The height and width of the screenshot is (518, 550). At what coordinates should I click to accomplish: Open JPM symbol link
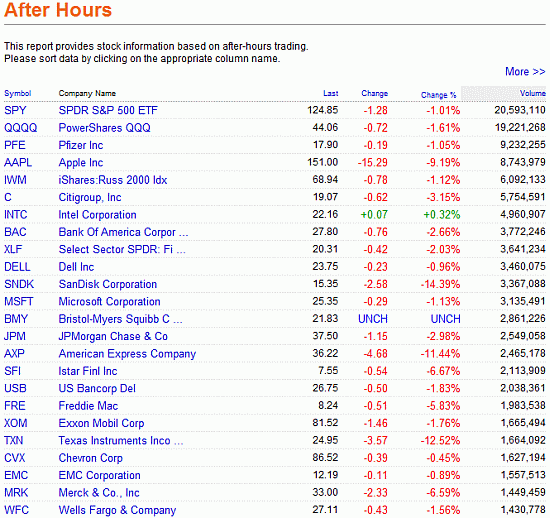pos(15,336)
